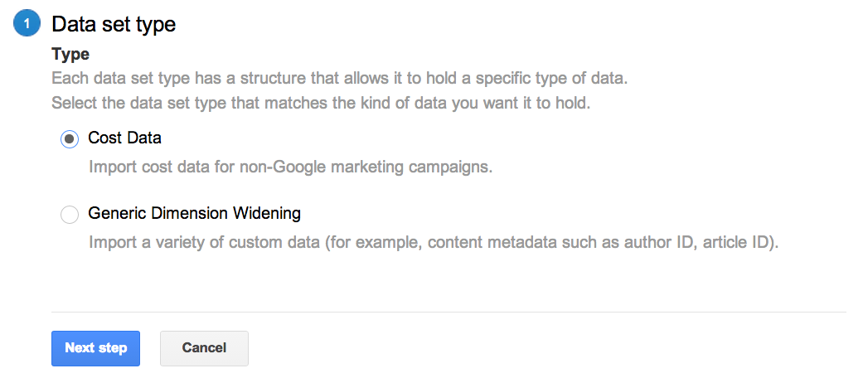Screen dimensions: 868x378
Task: Select the Cost Data radio button
Action: click(69, 138)
